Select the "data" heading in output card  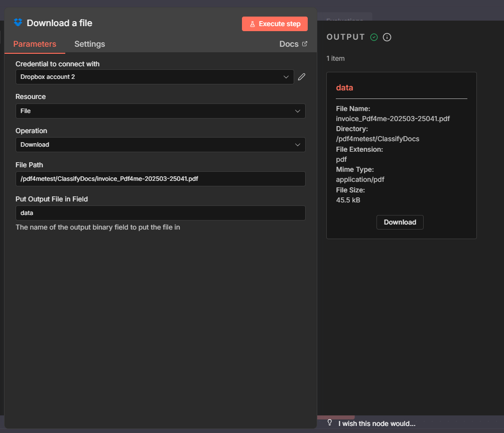(x=344, y=87)
